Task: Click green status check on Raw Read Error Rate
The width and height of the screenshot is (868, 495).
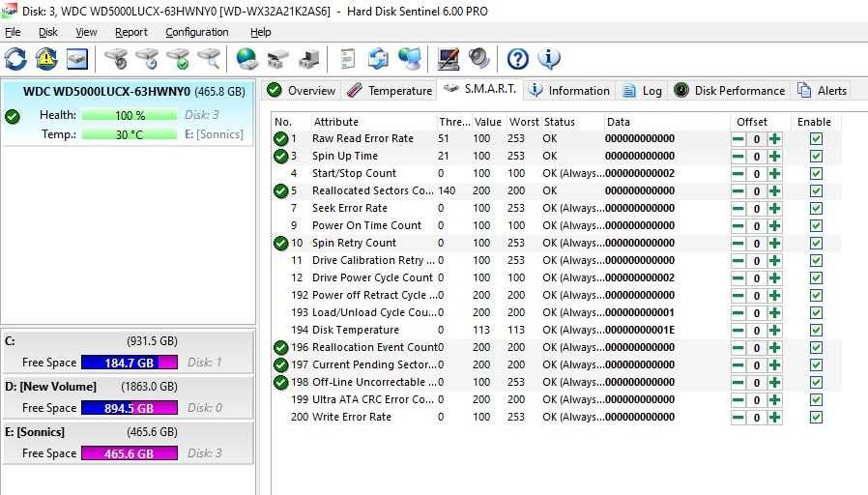Action: 281,139
